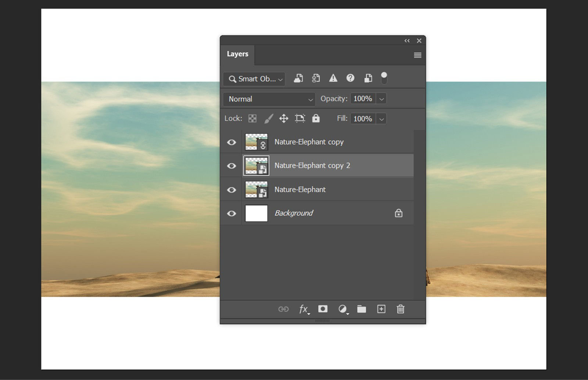Hide the Nature-Elephant copy layer
Screen dimensions: 588x380
[x=231, y=142]
